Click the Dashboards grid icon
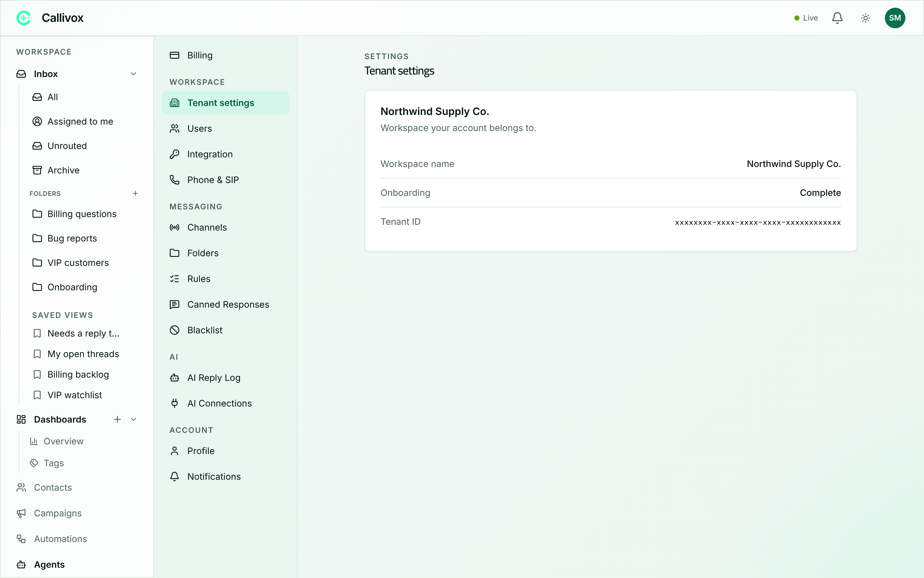Screen dimensions: 924x578 [x=21, y=419]
